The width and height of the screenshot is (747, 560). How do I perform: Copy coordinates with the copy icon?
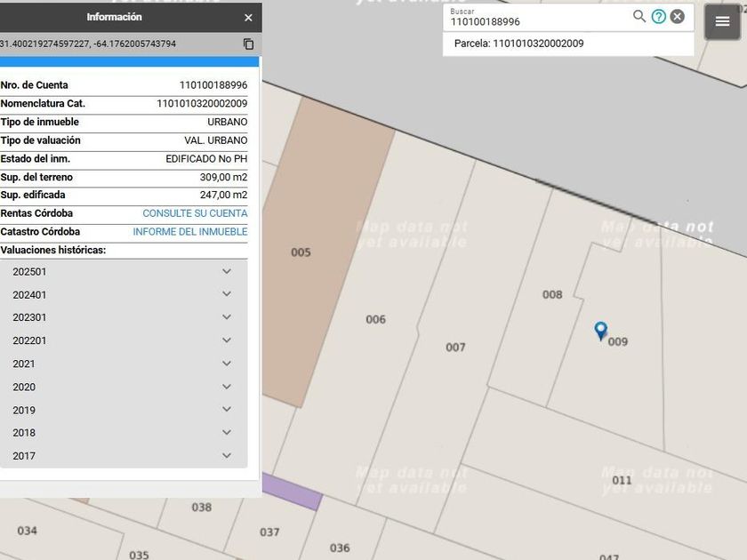click(248, 44)
